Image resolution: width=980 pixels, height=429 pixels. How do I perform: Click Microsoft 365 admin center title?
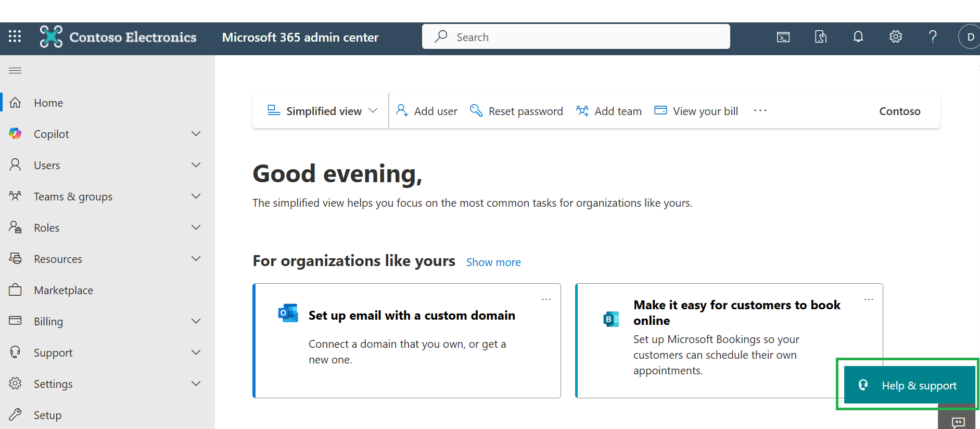tap(300, 37)
